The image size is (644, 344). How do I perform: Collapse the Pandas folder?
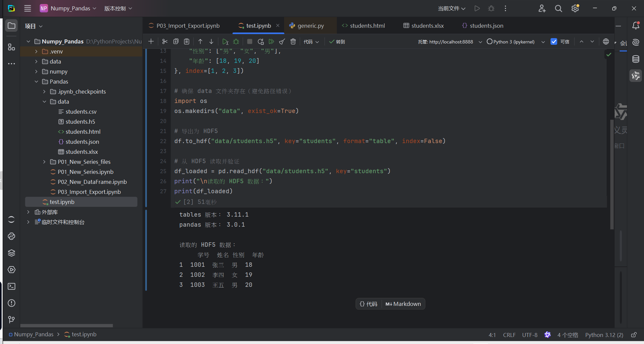pyautogui.click(x=36, y=82)
